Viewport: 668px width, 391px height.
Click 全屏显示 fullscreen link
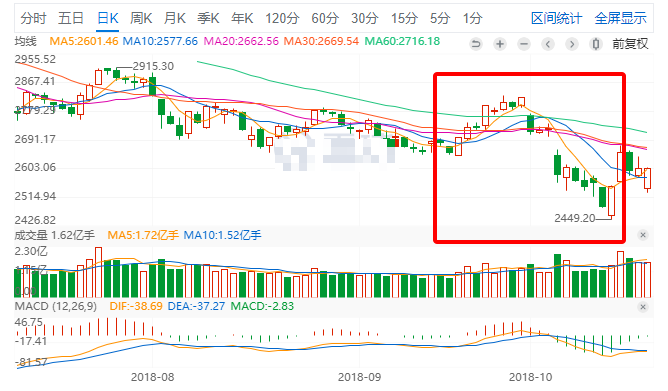(620, 18)
